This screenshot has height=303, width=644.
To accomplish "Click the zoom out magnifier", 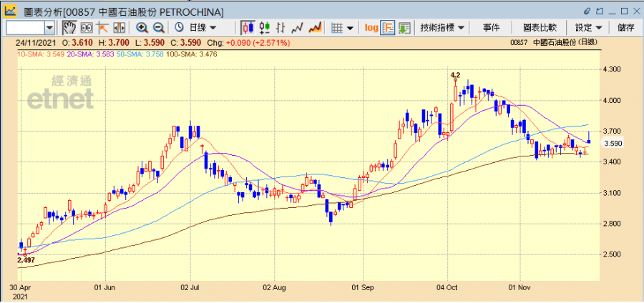I will coord(159,27).
